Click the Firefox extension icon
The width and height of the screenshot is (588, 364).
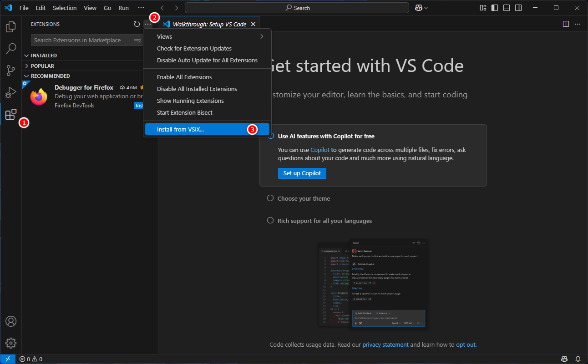tap(39, 96)
